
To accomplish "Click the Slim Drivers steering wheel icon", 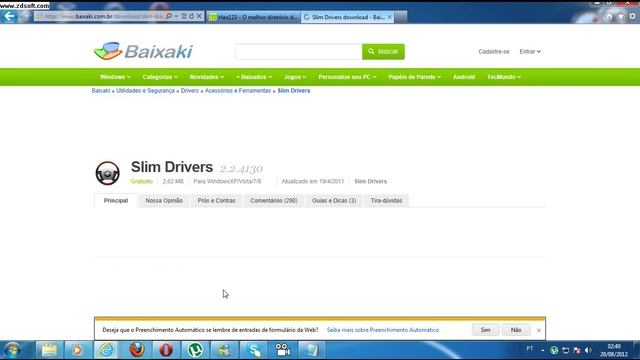I will 107,173.
